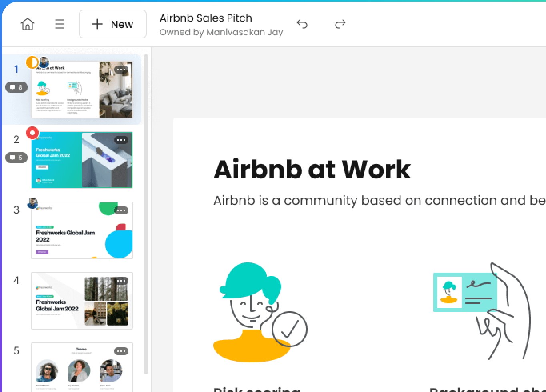
Task: Open slide 4 more options menu
Action: [x=121, y=281]
